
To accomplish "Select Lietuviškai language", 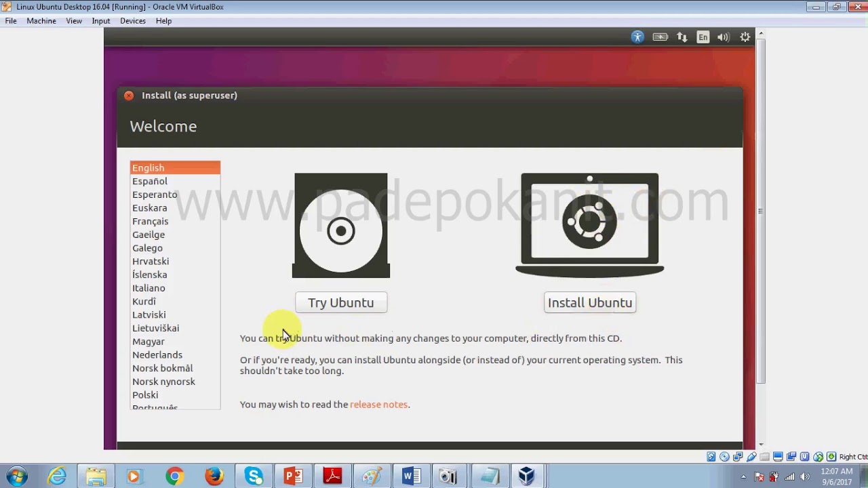I will pyautogui.click(x=175, y=328).
